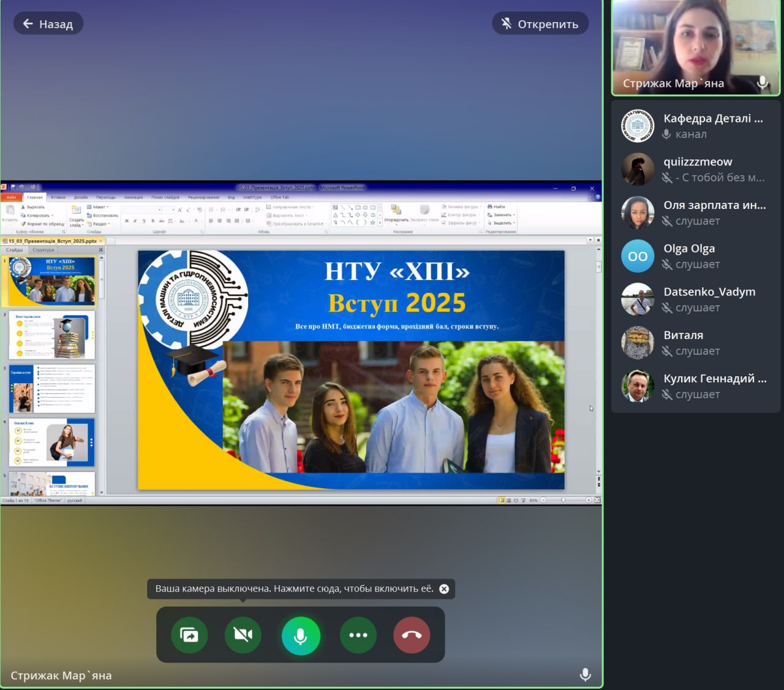The width and height of the screenshot is (784, 690).
Task: Select slide 4 thumbnail with girl photo
Action: coord(52,443)
